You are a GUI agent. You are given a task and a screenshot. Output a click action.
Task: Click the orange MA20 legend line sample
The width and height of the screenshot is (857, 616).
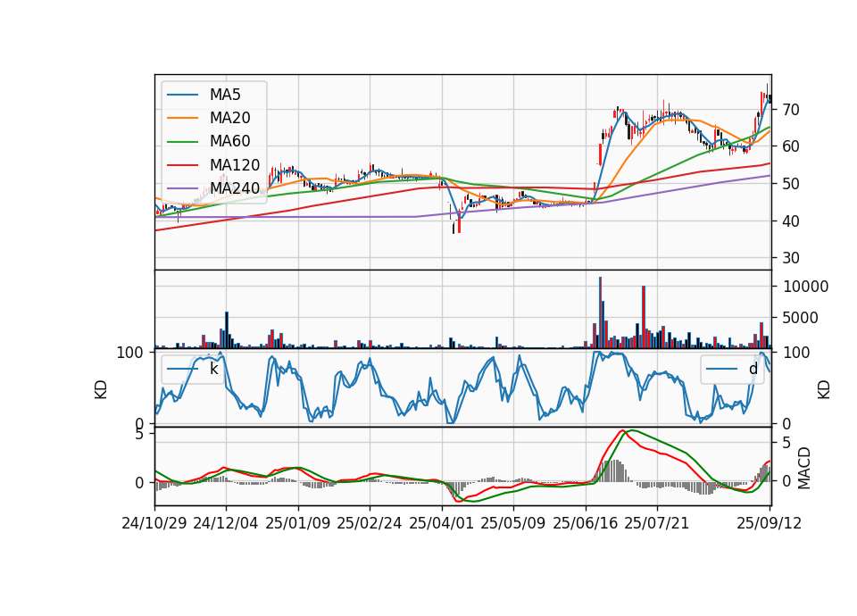pyautogui.click(x=182, y=118)
